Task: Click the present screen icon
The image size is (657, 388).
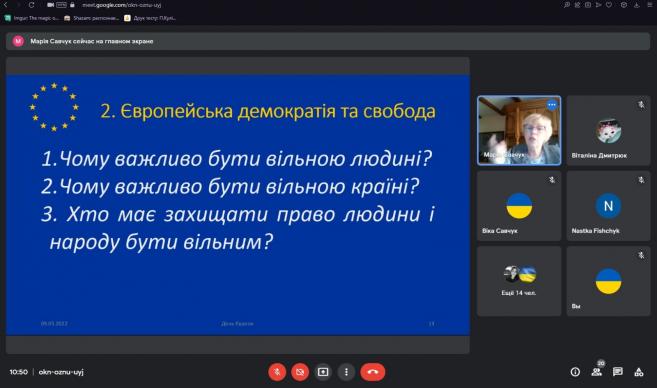Action: click(323, 372)
